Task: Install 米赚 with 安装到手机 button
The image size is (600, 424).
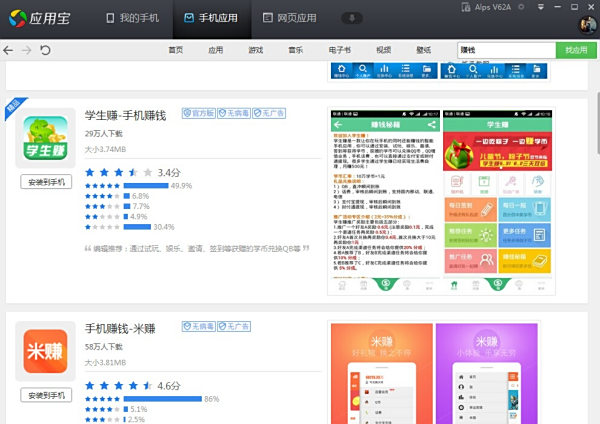Action: (x=46, y=395)
